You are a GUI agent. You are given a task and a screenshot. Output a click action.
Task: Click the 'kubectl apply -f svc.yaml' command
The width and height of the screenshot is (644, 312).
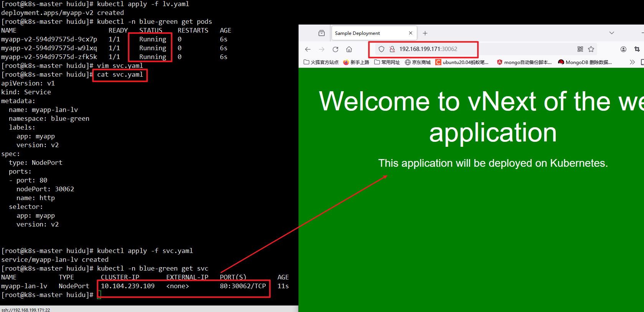pyautogui.click(x=145, y=251)
